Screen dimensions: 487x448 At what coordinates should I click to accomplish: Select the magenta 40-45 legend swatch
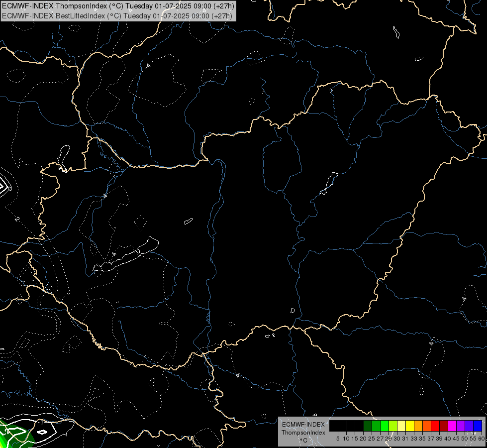coord(452,426)
